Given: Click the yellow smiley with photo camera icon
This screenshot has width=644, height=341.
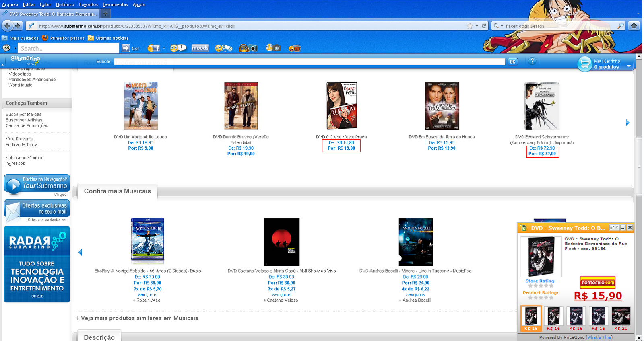Looking at the screenshot, I should [273, 48].
